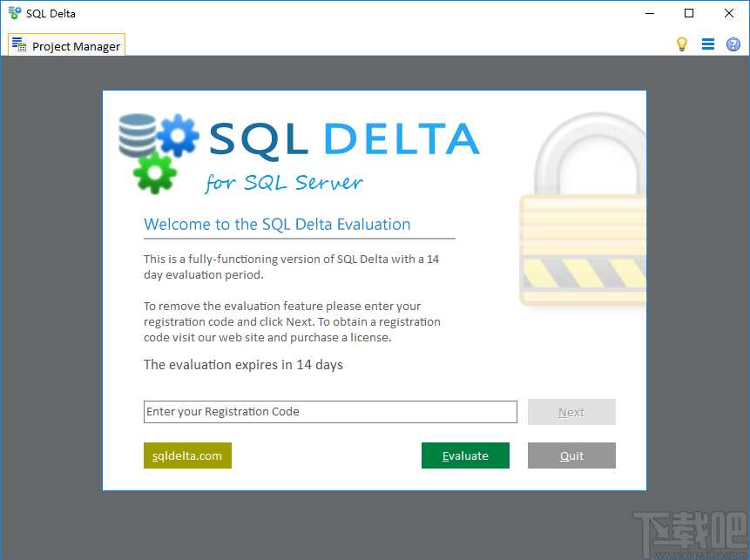Maximize the SQL Delta window
750x560 pixels.
tap(688, 13)
